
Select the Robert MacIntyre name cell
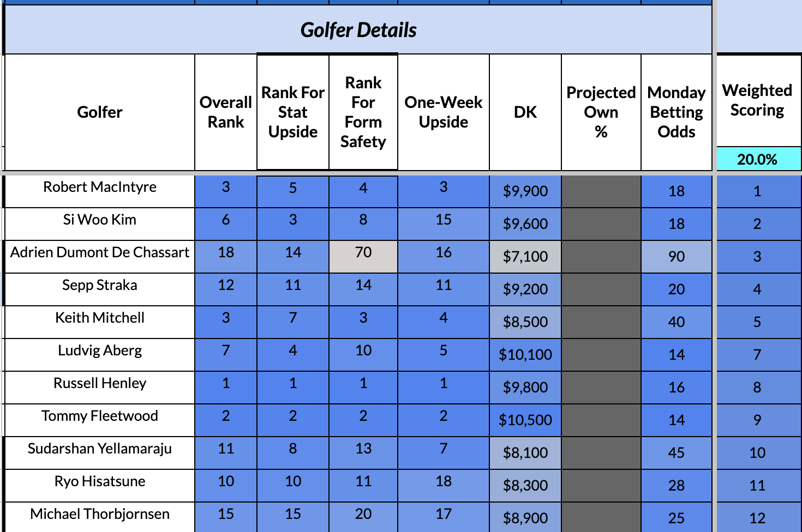pyautogui.click(x=99, y=187)
